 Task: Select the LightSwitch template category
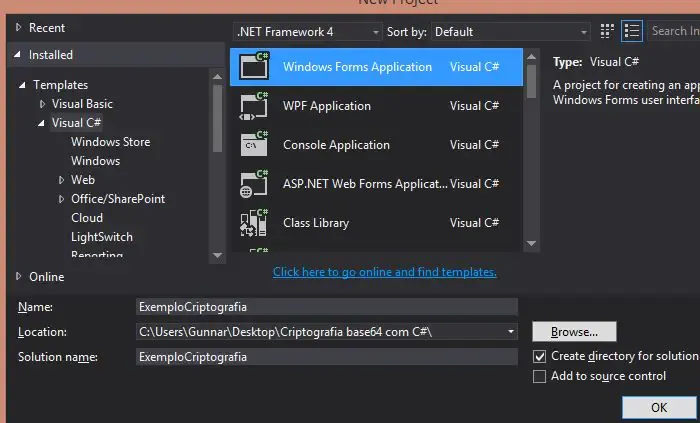(102, 237)
